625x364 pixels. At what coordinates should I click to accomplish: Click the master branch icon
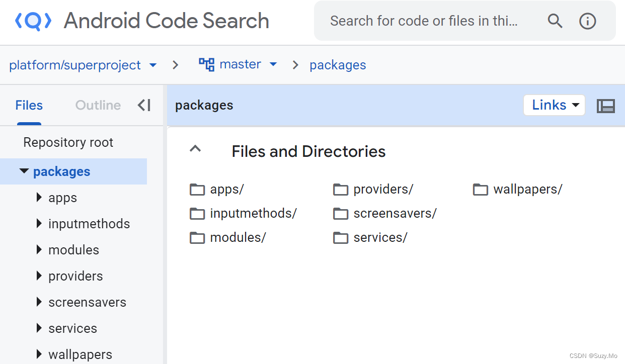[x=206, y=64]
